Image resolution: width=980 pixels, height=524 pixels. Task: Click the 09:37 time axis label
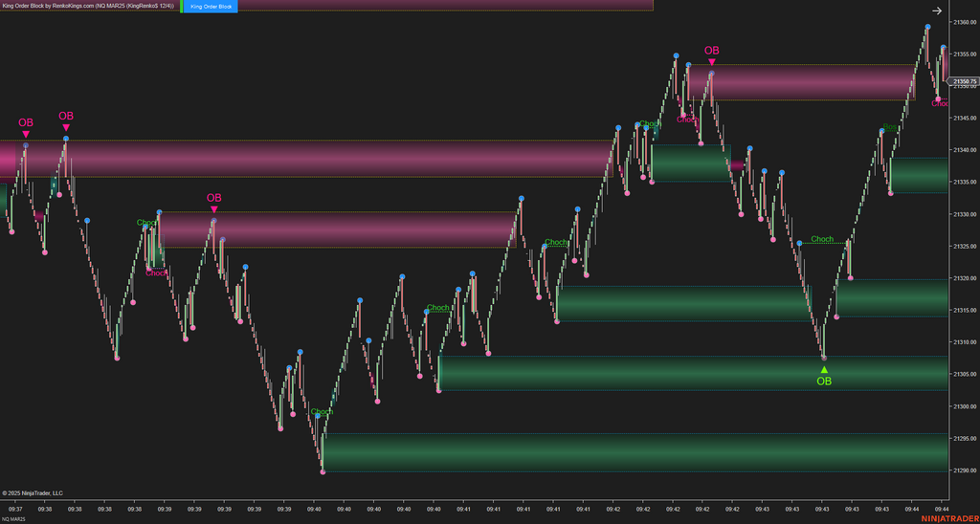(15, 509)
